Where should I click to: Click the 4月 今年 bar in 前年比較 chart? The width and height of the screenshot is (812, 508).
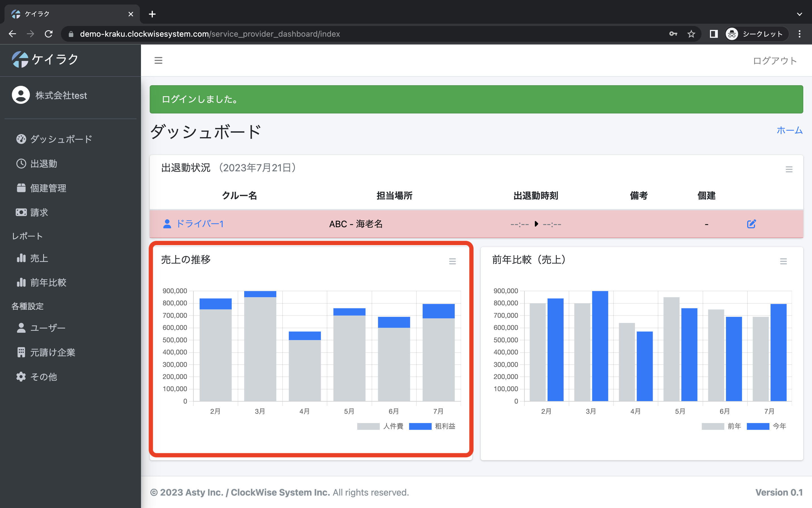point(645,366)
